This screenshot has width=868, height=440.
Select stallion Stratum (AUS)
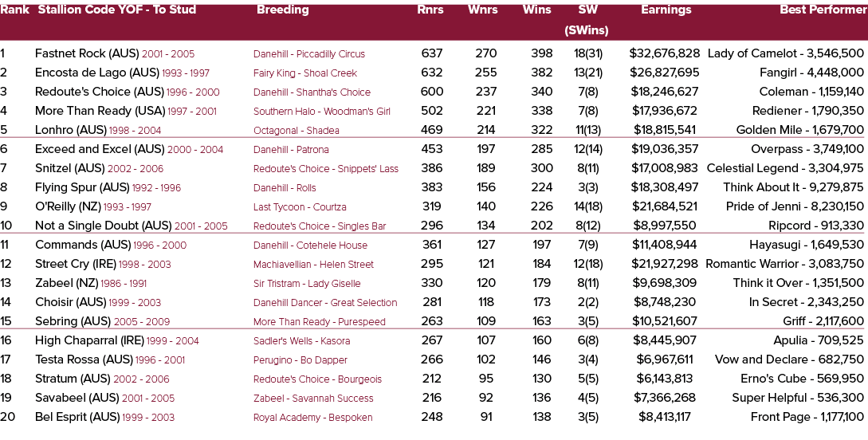pos(73,379)
